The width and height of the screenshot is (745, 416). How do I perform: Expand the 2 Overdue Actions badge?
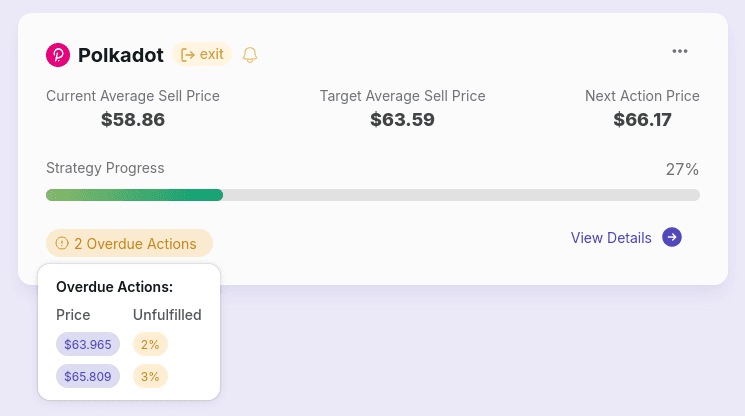[129, 243]
